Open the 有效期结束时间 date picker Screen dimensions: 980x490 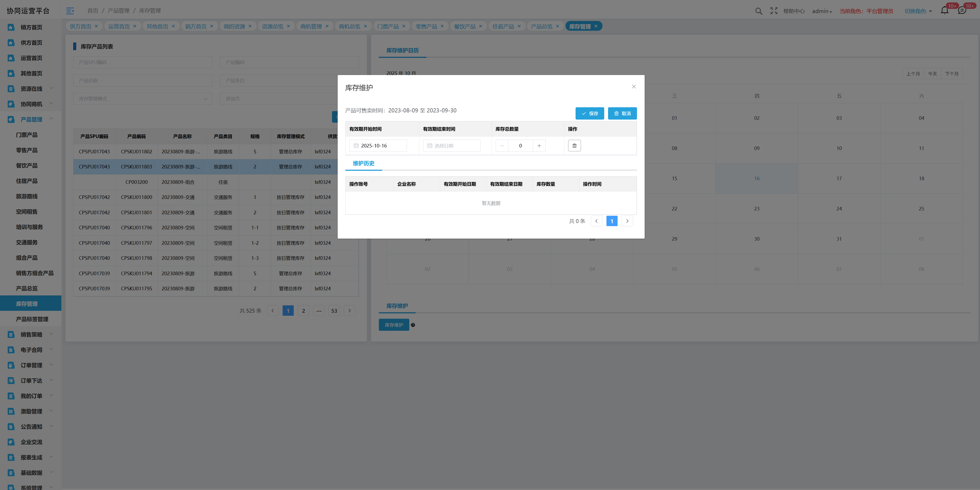tap(452, 146)
